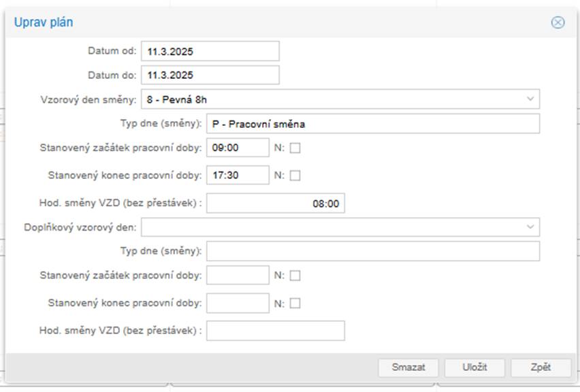Check the N checkbox beside empty end time field
Image resolution: width=580 pixels, height=392 pixels.
[x=295, y=303]
